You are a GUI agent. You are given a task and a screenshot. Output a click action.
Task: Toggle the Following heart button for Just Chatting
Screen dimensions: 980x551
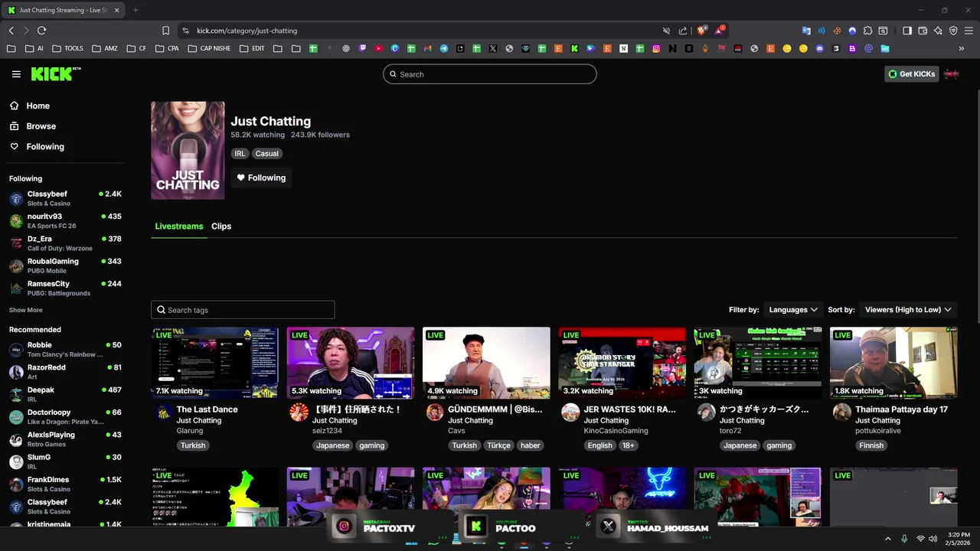point(261,178)
